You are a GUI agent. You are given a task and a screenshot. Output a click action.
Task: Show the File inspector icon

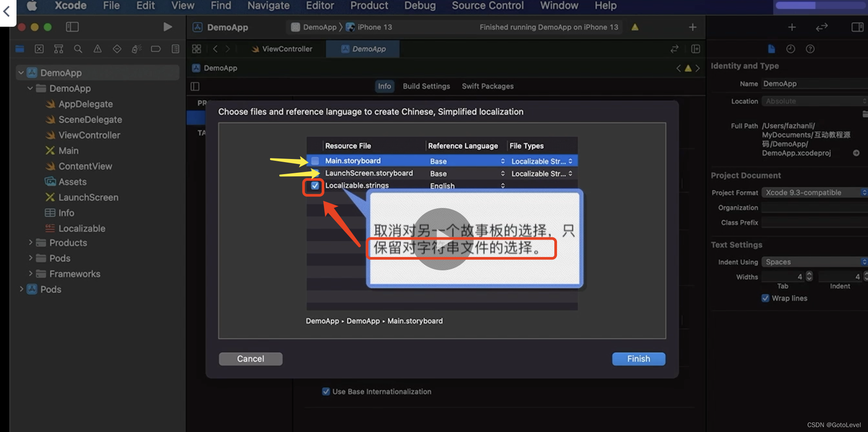pos(771,49)
